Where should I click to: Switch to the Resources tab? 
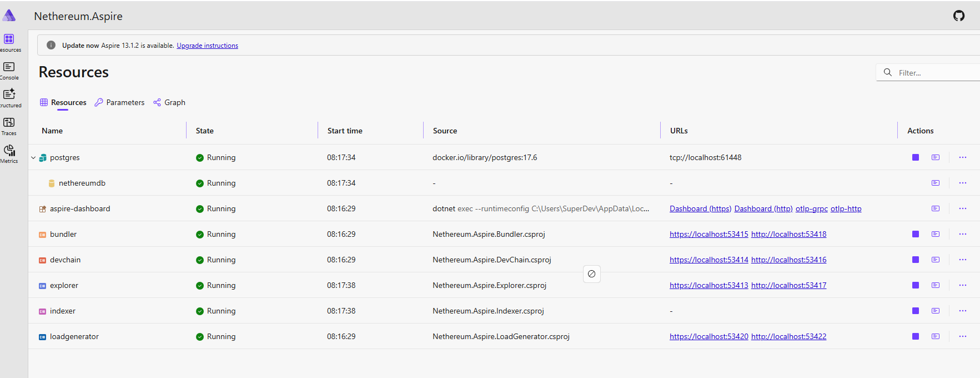point(63,102)
